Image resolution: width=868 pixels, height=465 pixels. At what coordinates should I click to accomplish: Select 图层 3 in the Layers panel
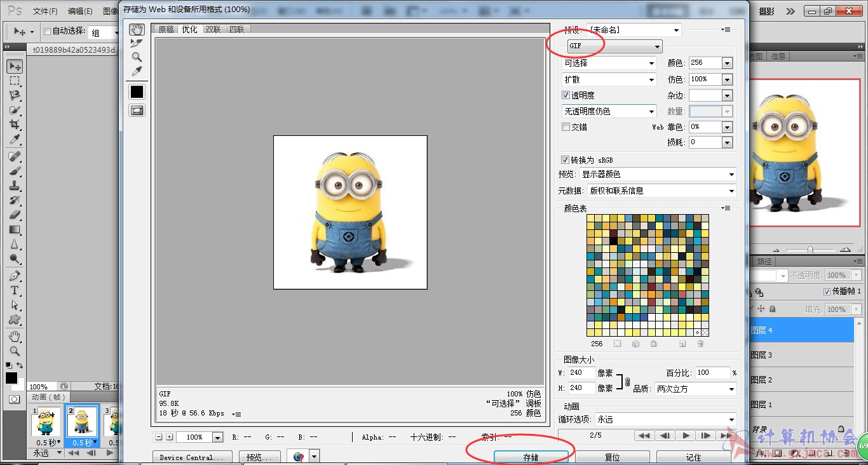(x=801, y=355)
